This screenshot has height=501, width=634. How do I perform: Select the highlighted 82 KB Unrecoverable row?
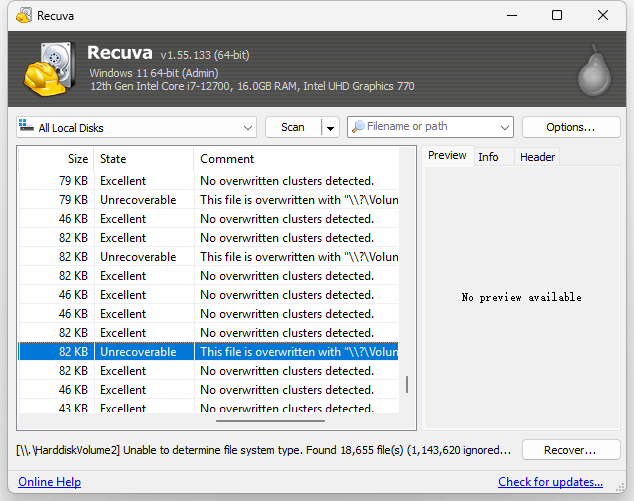point(209,352)
